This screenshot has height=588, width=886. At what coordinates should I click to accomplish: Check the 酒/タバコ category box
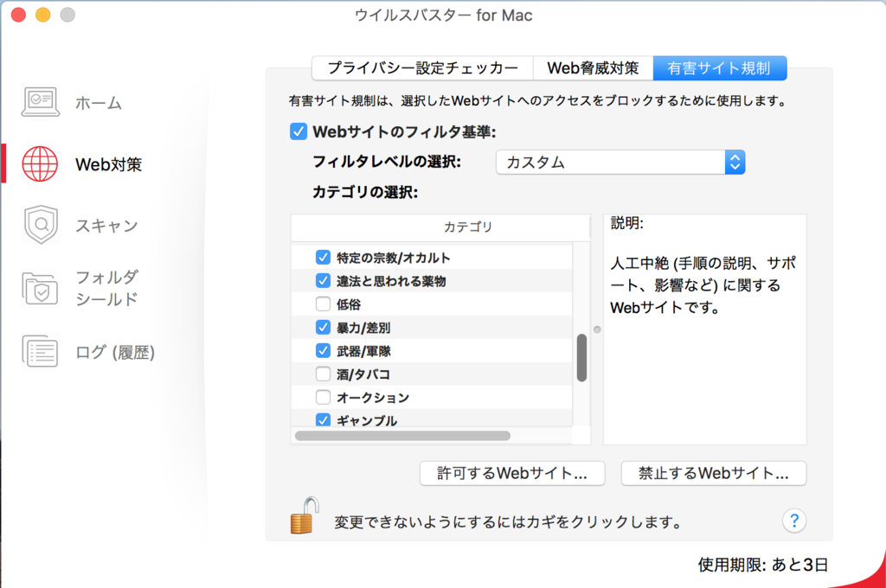point(323,374)
